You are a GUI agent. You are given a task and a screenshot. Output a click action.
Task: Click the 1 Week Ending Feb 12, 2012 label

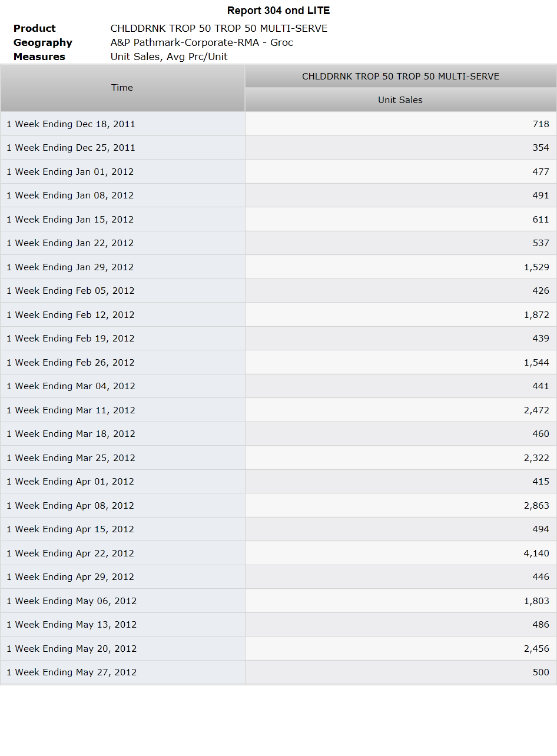click(71, 315)
